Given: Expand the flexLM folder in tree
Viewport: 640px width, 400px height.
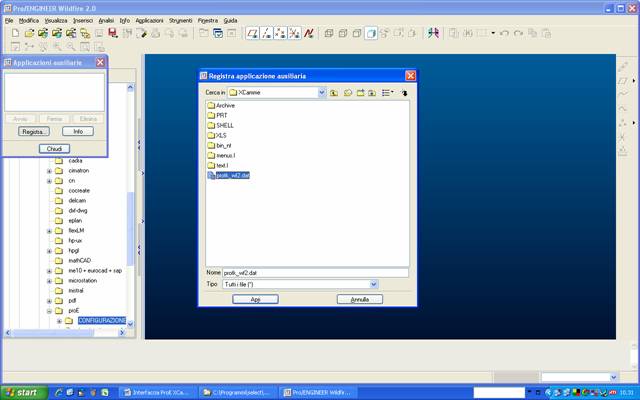Looking at the screenshot, I should point(49,231).
